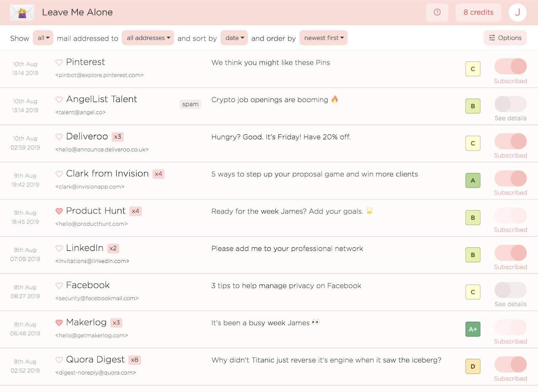Screen dimensions: 538x392
Task: Favorite Quora Digest with the heart icon
Action: tap(59, 360)
